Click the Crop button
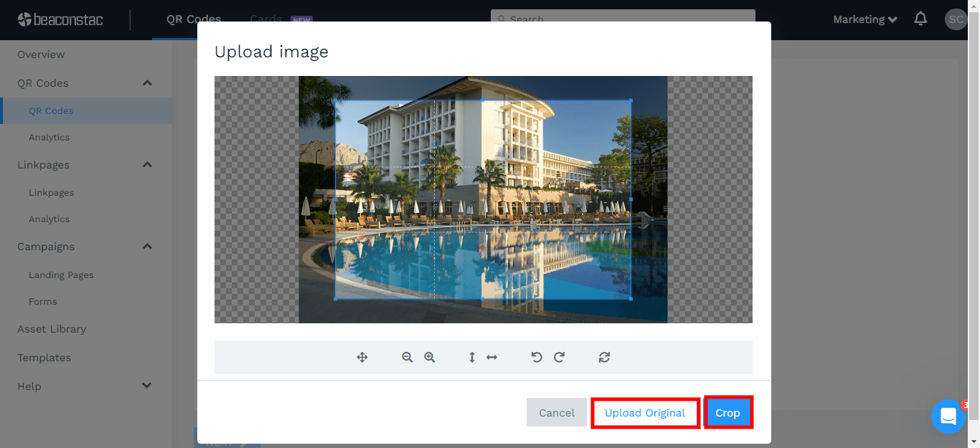The width and height of the screenshot is (980, 448). click(x=728, y=412)
